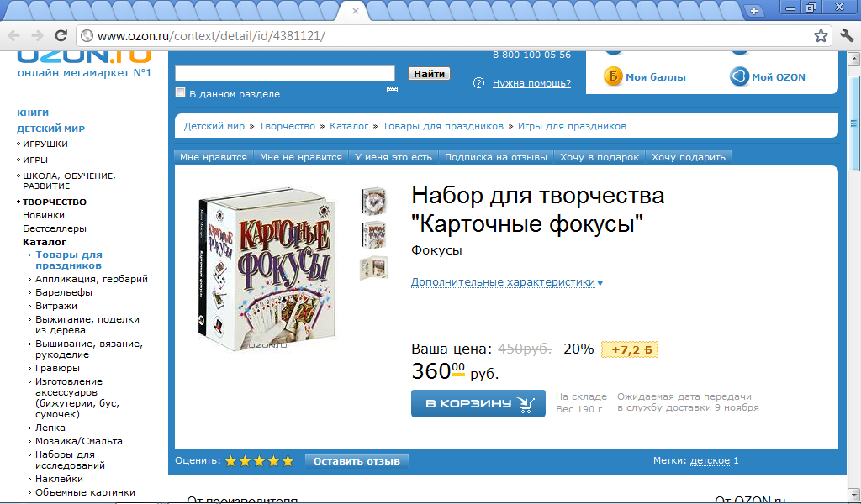Image resolution: width=861 pixels, height=504 pixels.
Task: Click the vertical page scrollbar thumb
Action: (x=853, y=123)
